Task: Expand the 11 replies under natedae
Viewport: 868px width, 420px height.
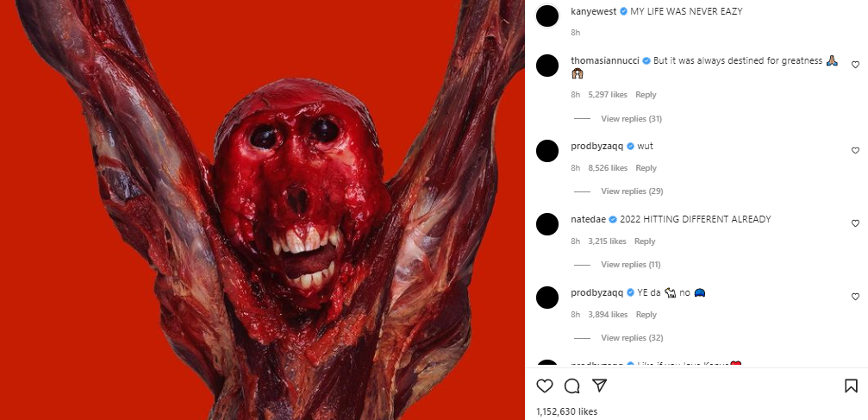Action: (631, 265)
